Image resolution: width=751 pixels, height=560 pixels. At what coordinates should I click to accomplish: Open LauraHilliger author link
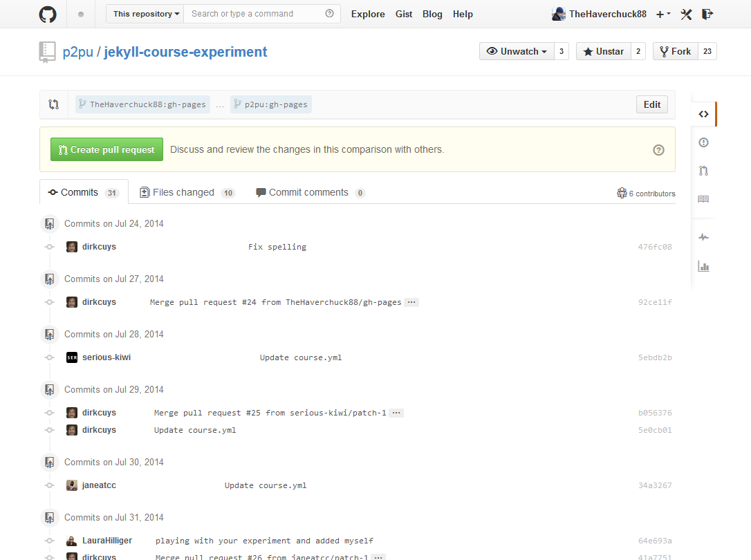107,541
